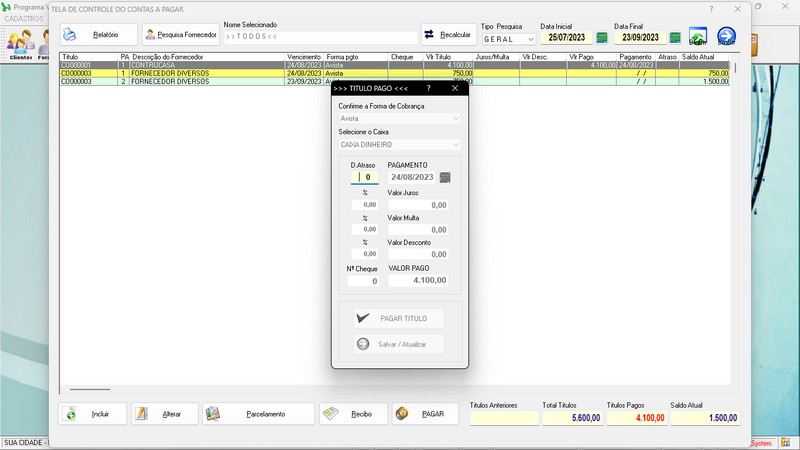800x450 pixels.
Task: Click the Alterar button
Action: tap(165, 414)
